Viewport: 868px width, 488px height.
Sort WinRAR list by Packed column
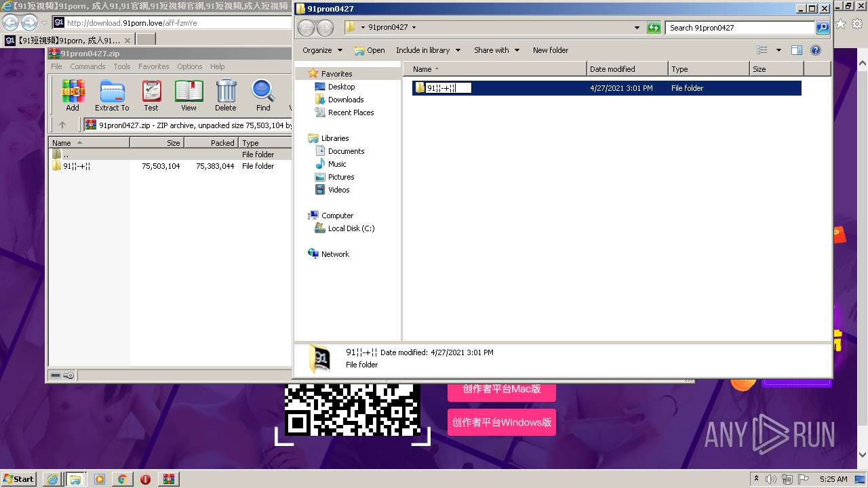[x=211, y=143]
